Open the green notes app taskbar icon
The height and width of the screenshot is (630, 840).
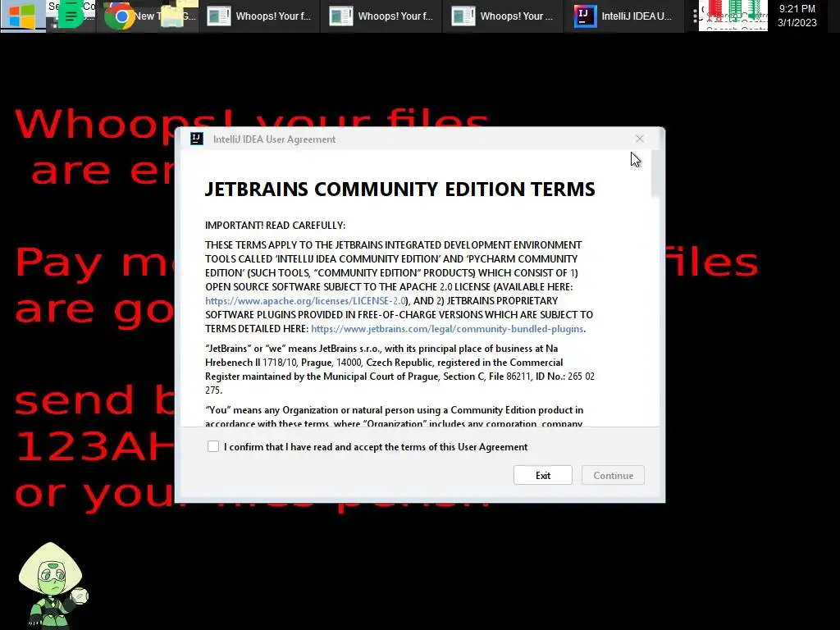71,15
